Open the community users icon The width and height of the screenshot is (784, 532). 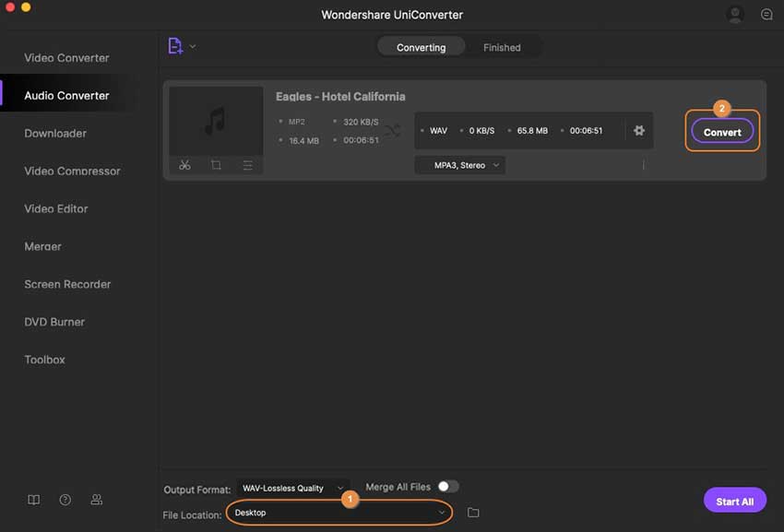(x=97, y=500)
